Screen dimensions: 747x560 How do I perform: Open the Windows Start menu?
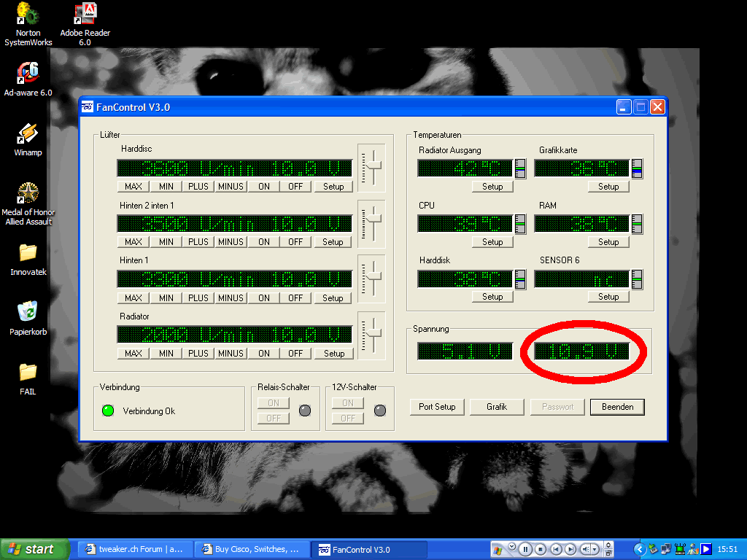(34, 549)
